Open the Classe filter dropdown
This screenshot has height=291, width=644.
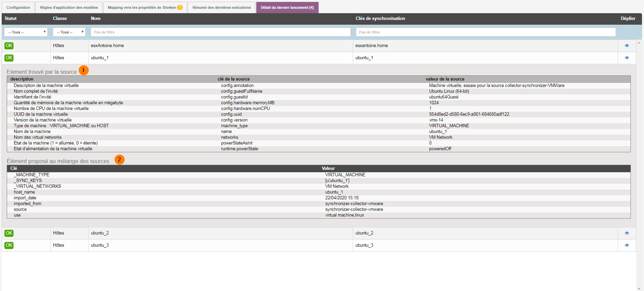(69, 32)
